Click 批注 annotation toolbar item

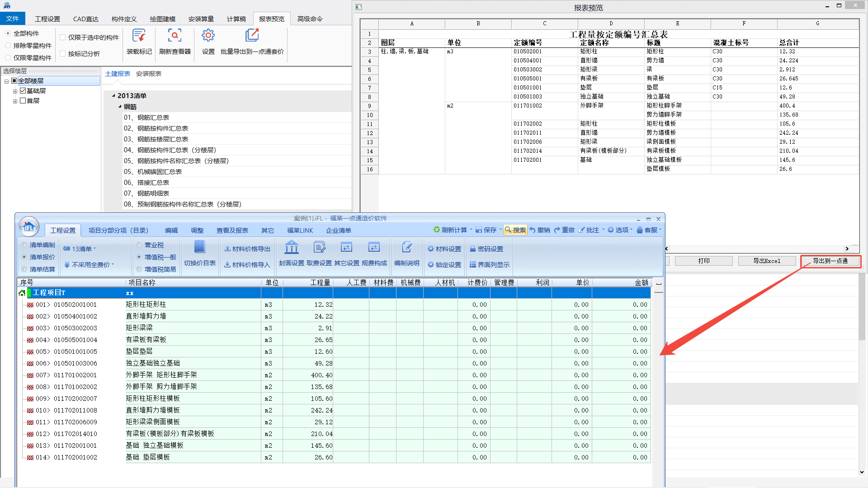[x=589, y=230]
